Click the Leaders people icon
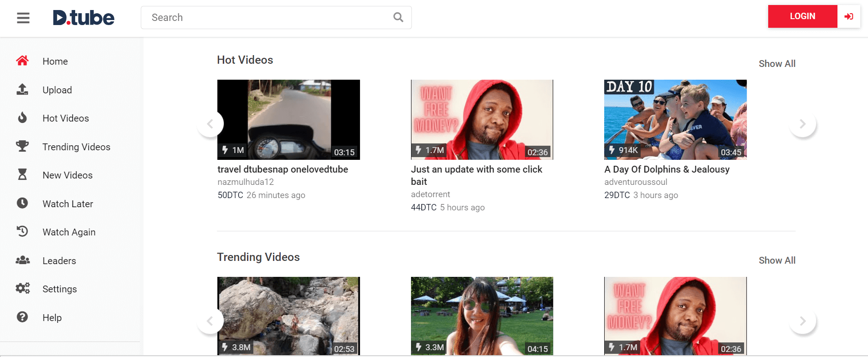868x357 pixels. coord(22,260)
